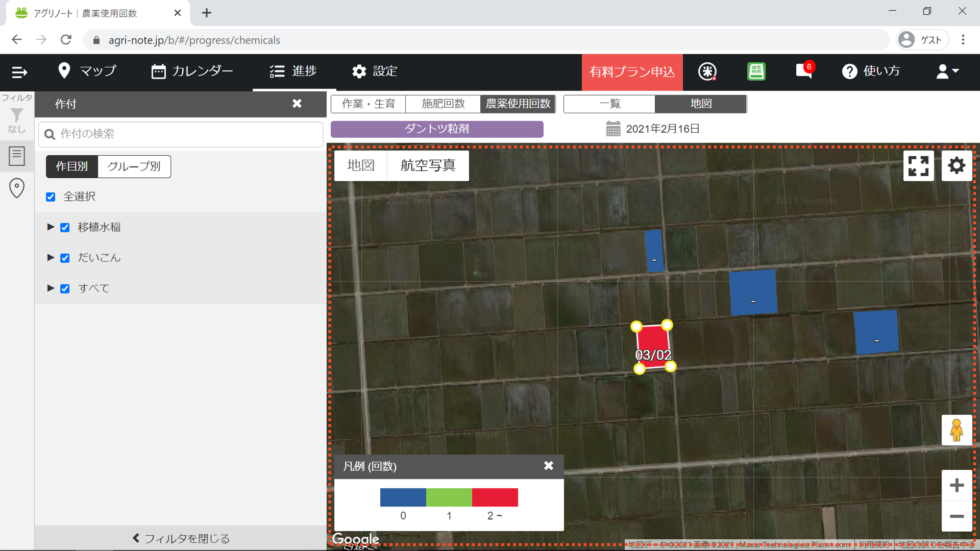The width and height of the screenshot is (980, 551).
Task: Open the asterisk circle icon in header
Action: click(707, 72)
